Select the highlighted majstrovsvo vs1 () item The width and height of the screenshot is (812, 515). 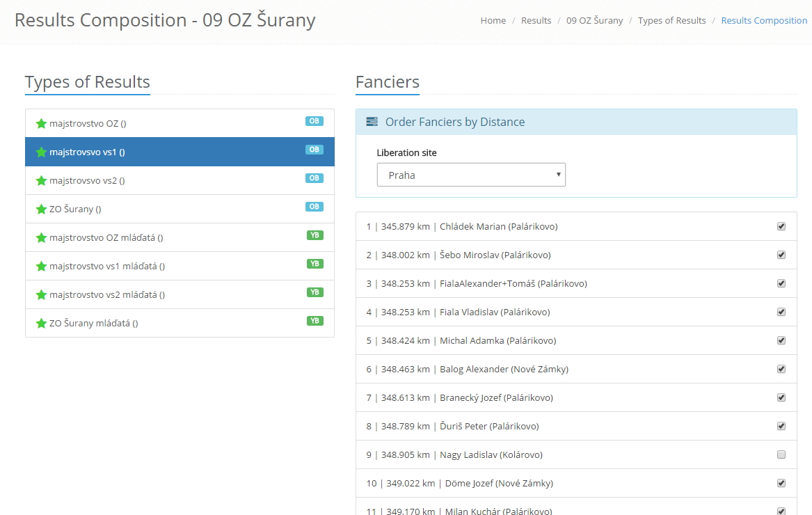(87, 152)
